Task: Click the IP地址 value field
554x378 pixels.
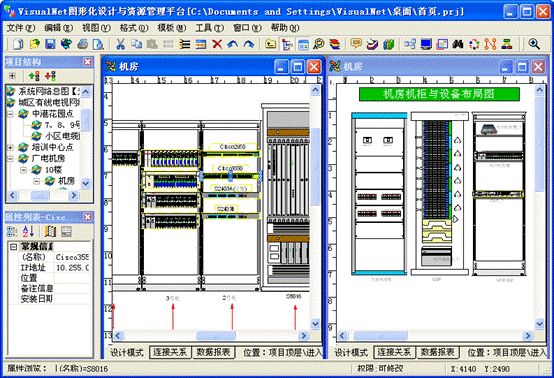Action: coord(73,268)
